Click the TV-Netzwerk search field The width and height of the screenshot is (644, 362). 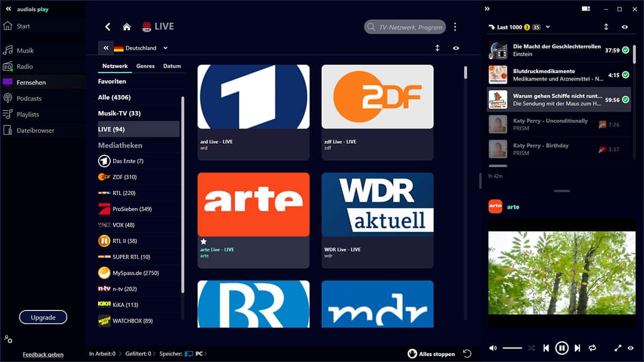pos(405,27)
